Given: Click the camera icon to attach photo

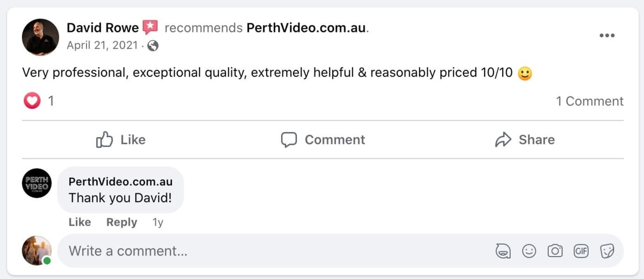Looking at the screenshot, I should 555,251.
